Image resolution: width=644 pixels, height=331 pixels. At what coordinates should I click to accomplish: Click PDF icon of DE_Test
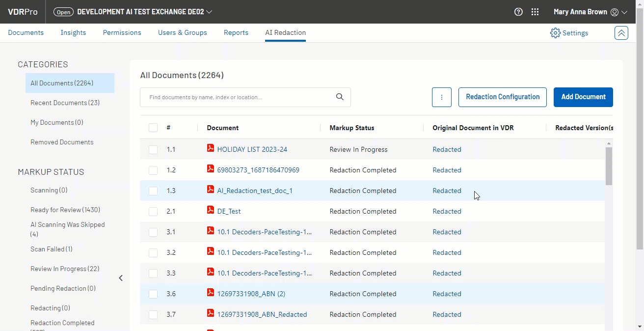click(211, 210)
